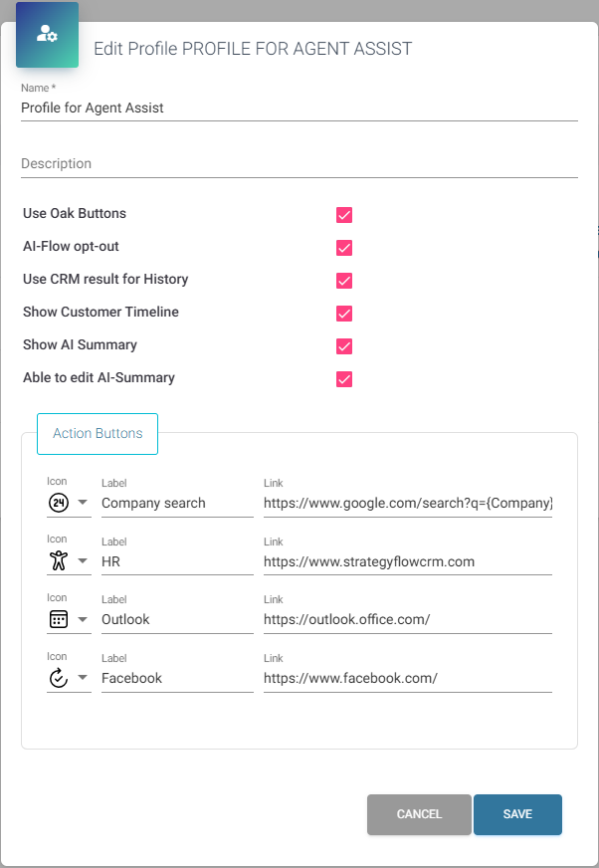
Task: Disable Able to edit AI-Summary checkbox
Action: coord(344,378)
